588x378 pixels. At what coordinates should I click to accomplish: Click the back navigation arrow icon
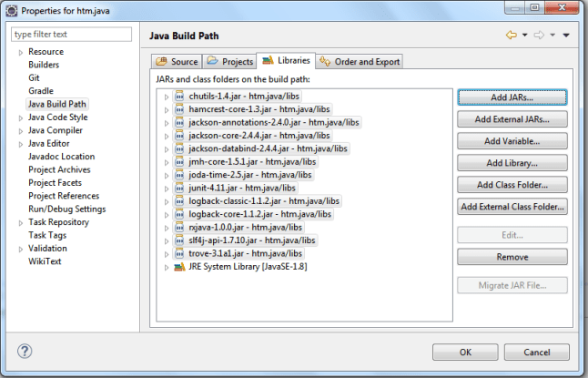511,36
